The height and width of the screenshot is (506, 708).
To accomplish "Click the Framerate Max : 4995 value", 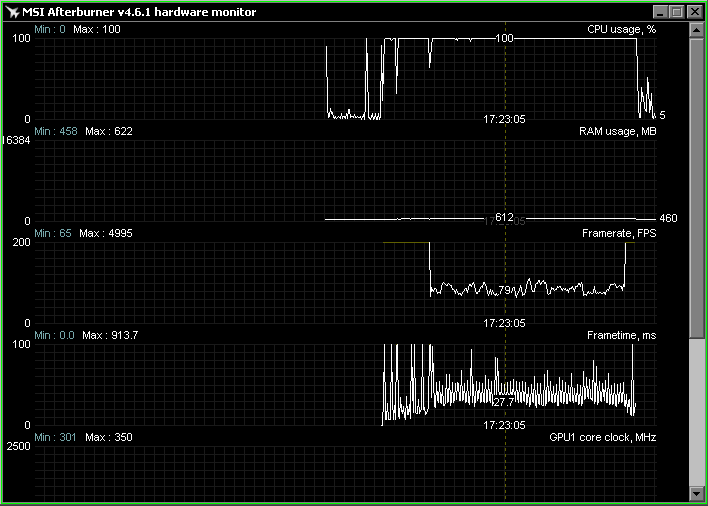I will (x=106, y=233).
